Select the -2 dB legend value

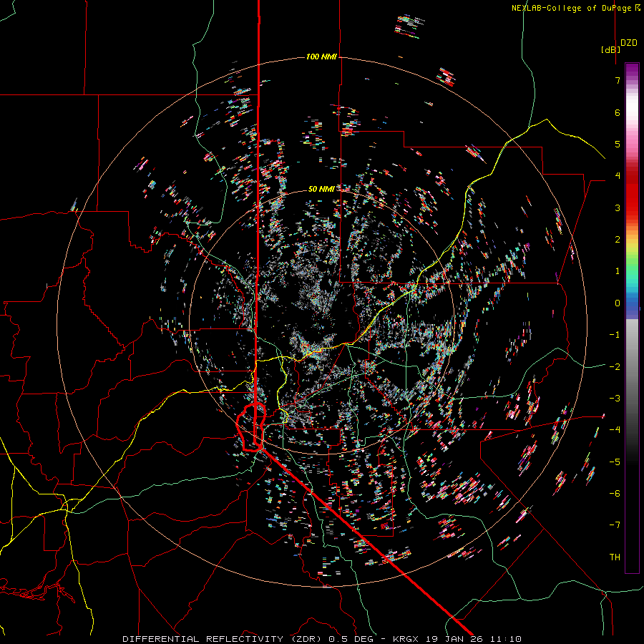615,367
